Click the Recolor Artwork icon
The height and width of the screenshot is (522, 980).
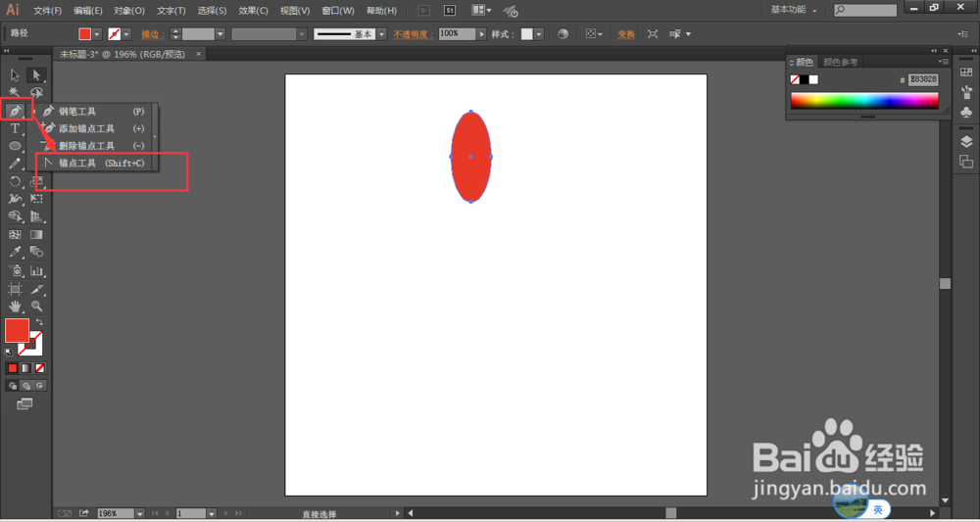point(563,34)
